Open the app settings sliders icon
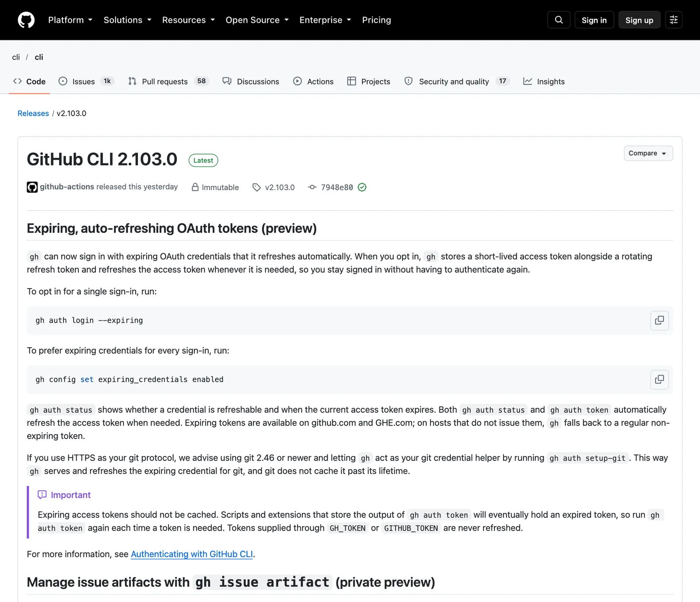 click(x=674, y=20)
